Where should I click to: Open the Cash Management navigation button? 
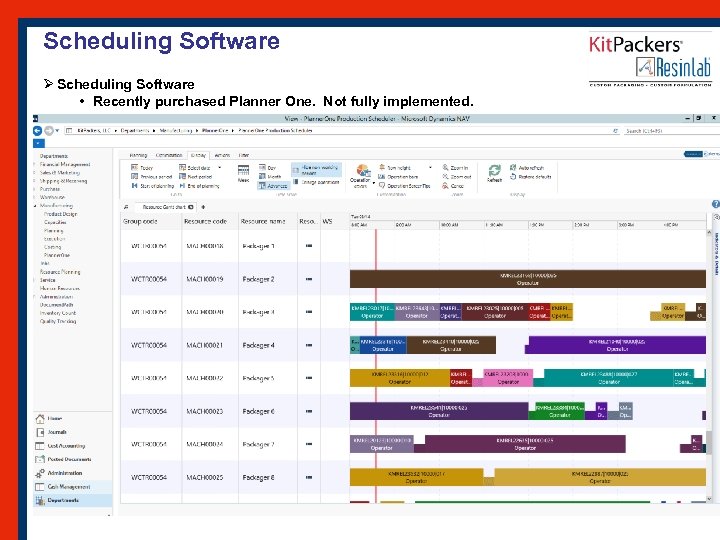tap(73, 487)
